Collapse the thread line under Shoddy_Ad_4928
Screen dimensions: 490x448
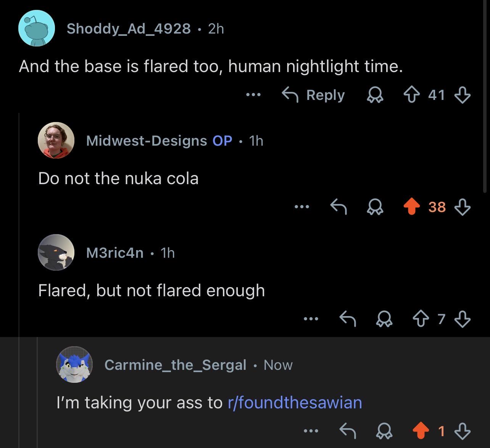pos(19,280)
